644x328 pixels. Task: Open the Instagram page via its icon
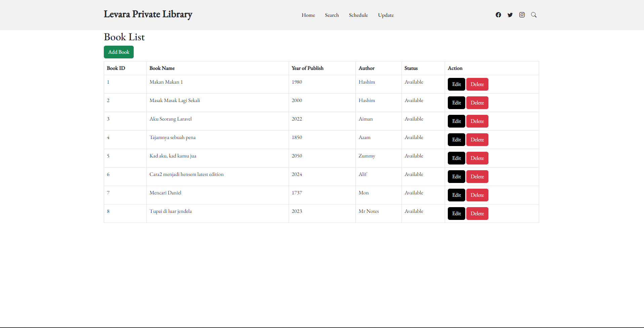pyautogui.click(x=522, y=15)
